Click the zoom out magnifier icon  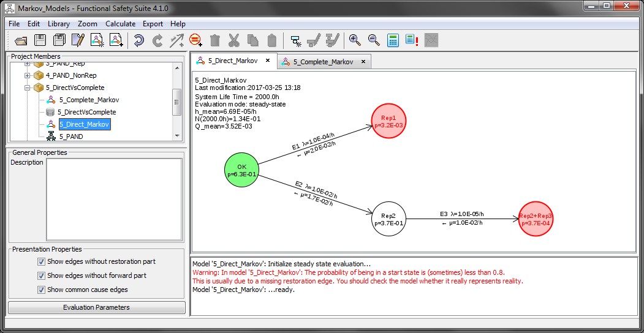click(374, 40)
